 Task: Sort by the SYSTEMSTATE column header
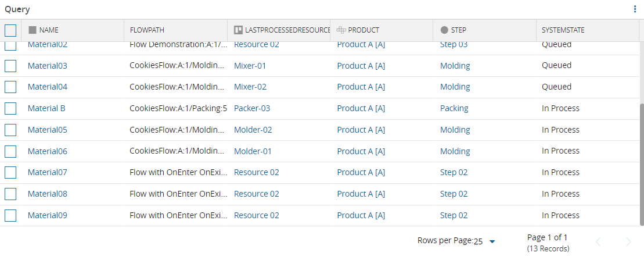(x=563, y=30)
